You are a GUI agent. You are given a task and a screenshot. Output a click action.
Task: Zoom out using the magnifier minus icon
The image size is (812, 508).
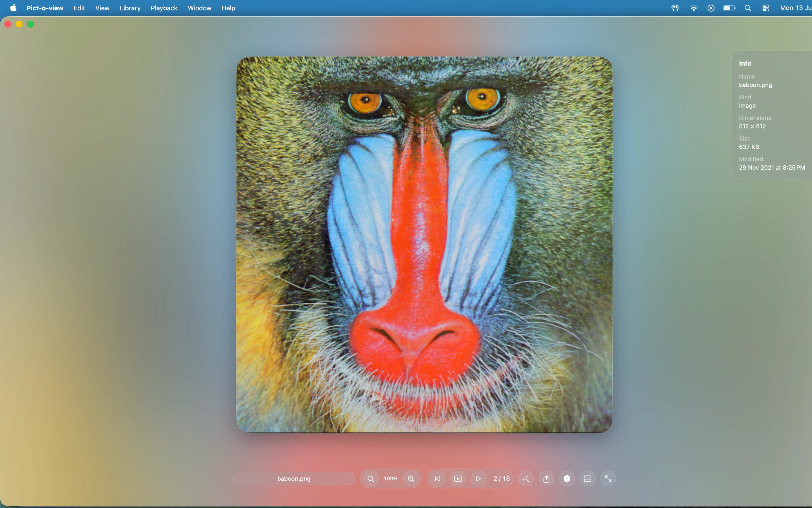tap(370, 478)
